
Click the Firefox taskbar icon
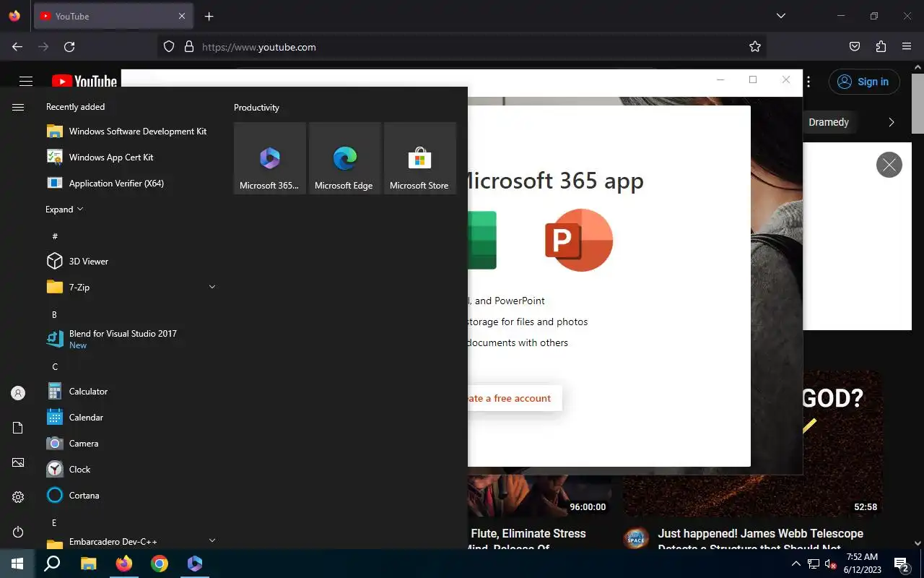coord(124,564)
